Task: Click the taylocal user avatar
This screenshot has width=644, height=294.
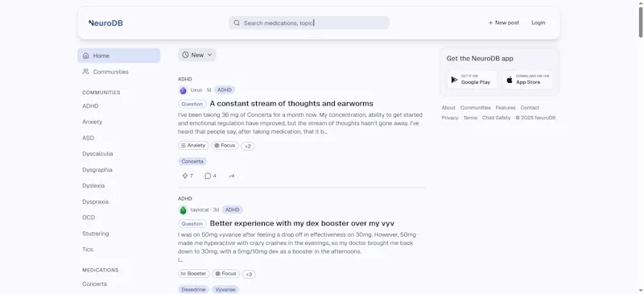Action: [x=183, y=210]
